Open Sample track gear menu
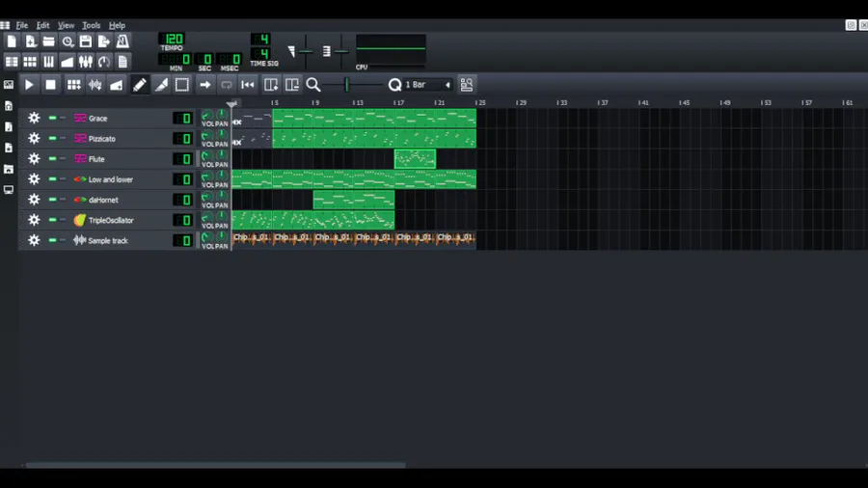Image resolution: width=868 pixels, height=488 pixels. (x=34, y=241)
